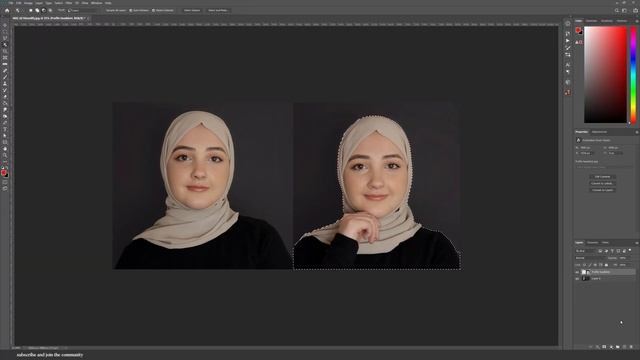Click the Profile headshot layer thumbnail
The image size is (640, 360).
pyautogui.click(x=584, y=272)
